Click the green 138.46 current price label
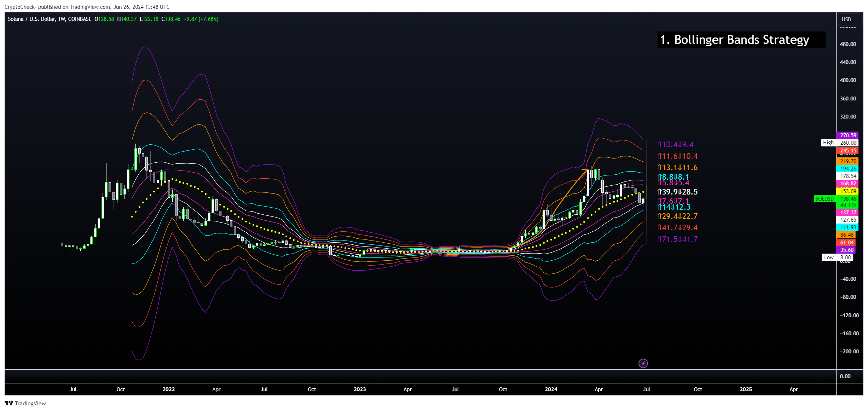 pos(848,199)
